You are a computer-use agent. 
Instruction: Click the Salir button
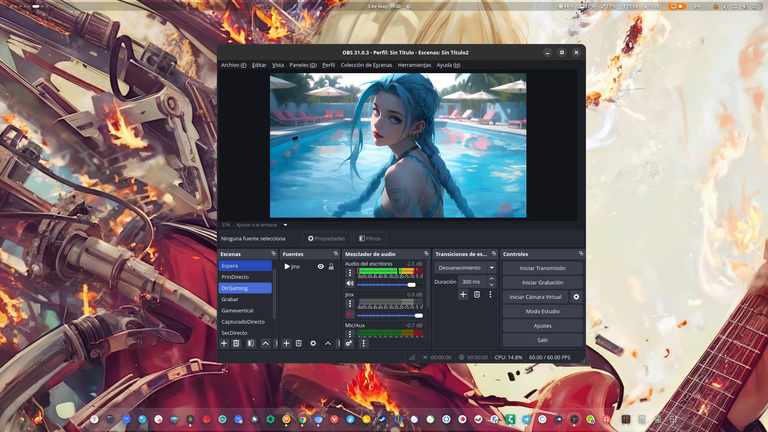pos(542,340)
